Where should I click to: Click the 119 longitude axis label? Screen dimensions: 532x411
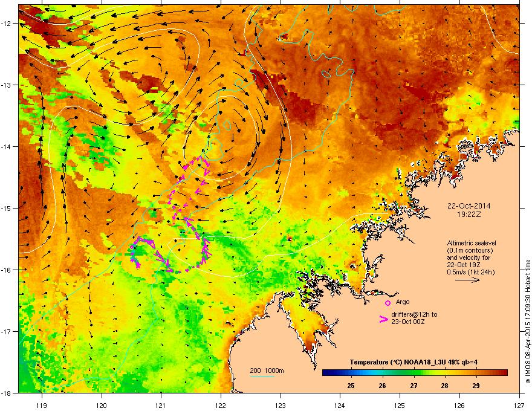click(x=42, y=405)
